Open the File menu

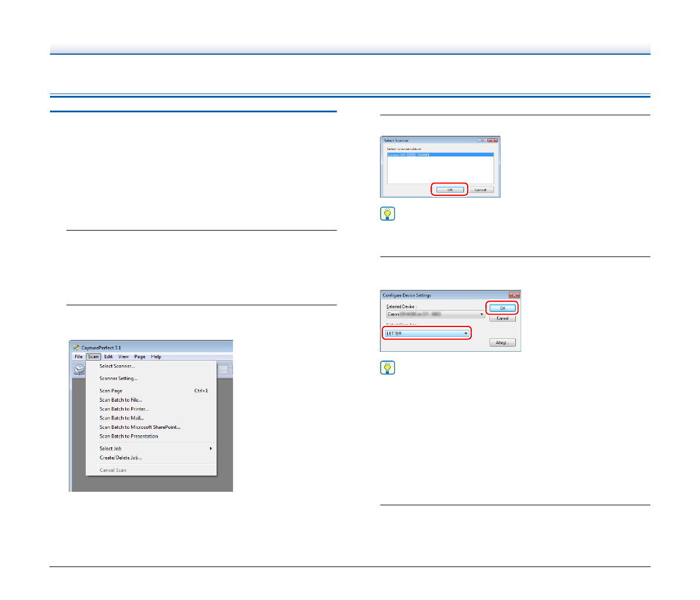coord(79,356)
